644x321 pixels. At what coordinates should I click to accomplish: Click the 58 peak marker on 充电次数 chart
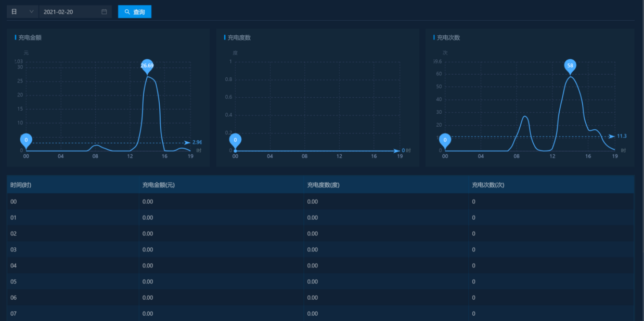coord(570,65)
